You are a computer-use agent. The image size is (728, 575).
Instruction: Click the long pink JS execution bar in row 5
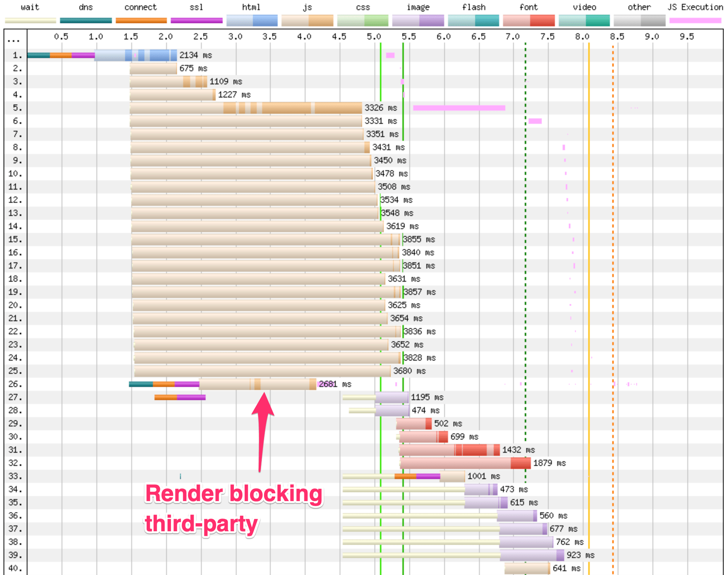tap(459, 108)
